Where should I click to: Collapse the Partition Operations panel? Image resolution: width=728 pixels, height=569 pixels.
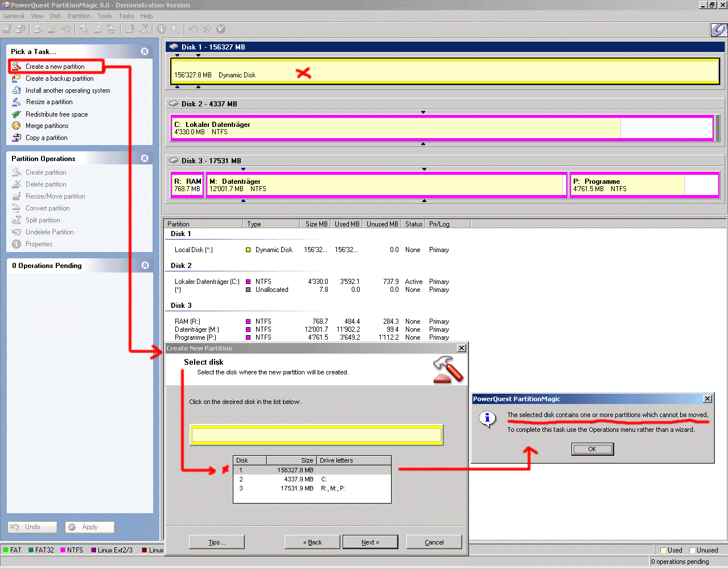coord(145,158)
